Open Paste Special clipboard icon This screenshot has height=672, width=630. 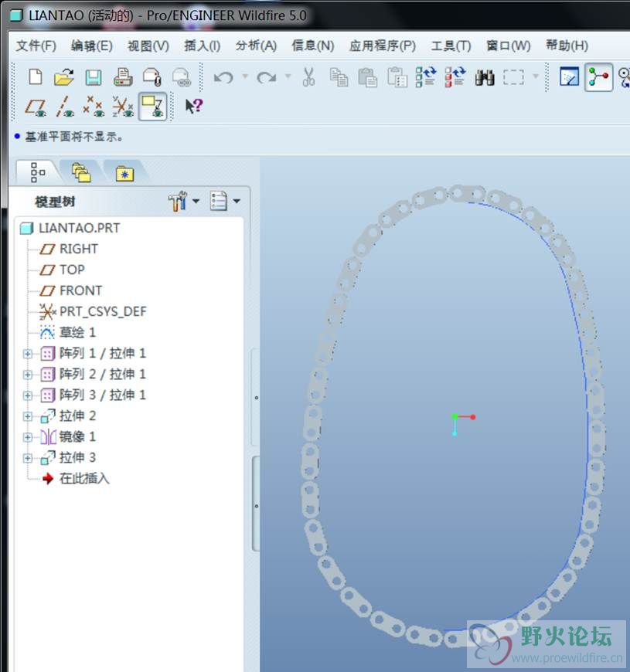[x=397, y=77]
